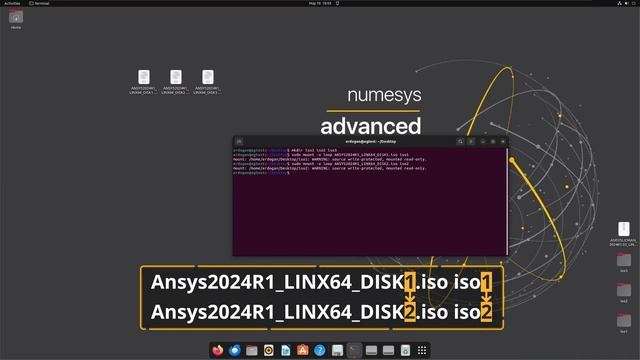640x360 pixels.
Task: Click the second mounted drive icon in dock
Action: pos(388,350)
